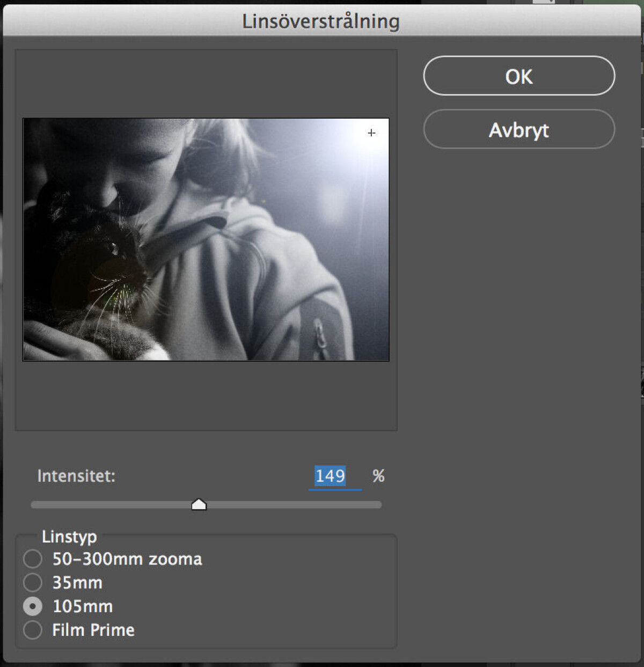Viewport: 644px width, 667px height.
Task: Click the Intensitet label
Action: click(76, 476)
